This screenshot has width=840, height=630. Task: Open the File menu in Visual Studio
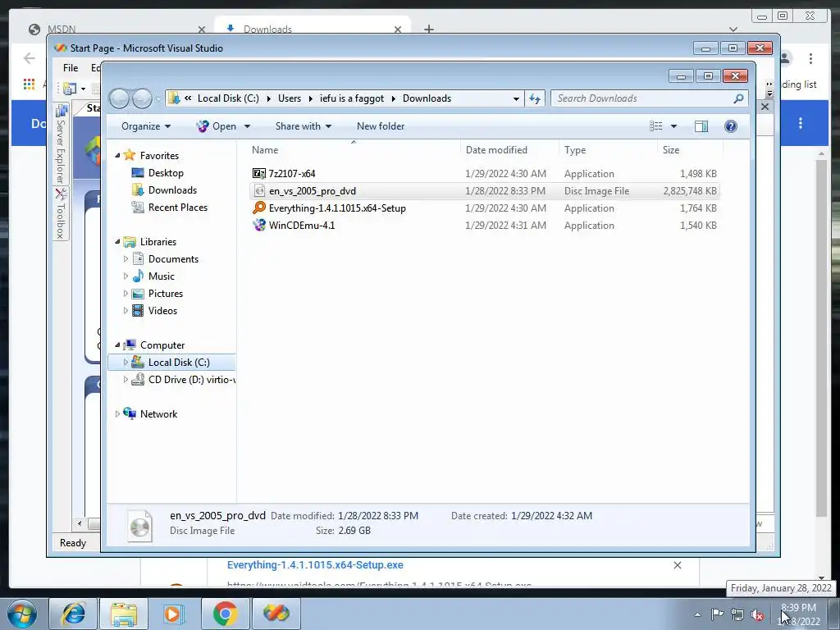(x=71, y=68)
